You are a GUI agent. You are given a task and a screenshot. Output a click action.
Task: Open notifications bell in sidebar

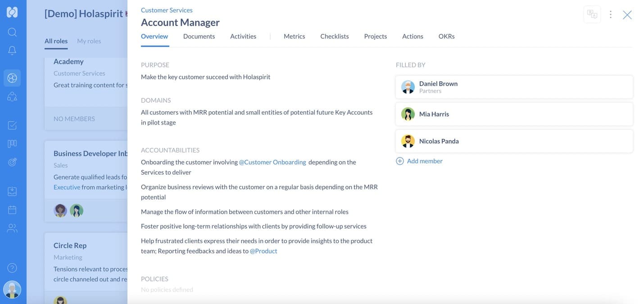(x=12, y=51)
